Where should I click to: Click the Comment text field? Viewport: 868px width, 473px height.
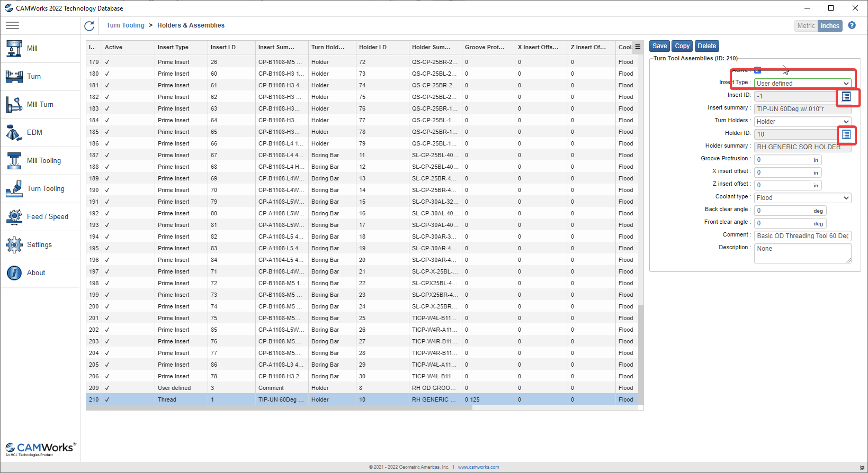[x=802, y=235]
